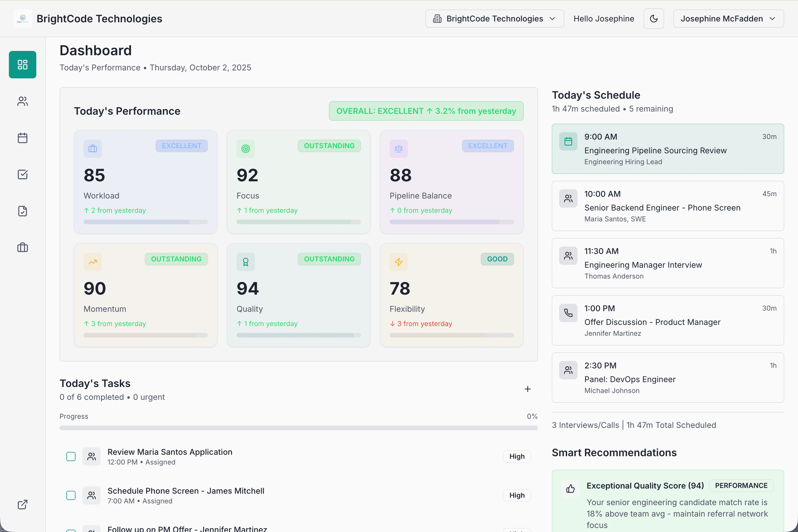798x532 pixels.
Task: Click the BrightCode Technologies logo title
Action: pyautogui.click(x=99, y=19)
